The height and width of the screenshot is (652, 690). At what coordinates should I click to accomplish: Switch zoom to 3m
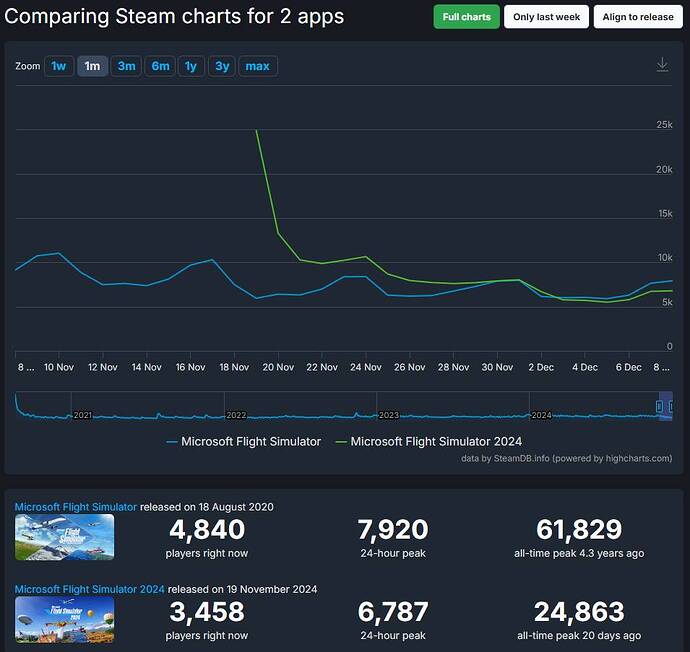click(x=126, y=66)
